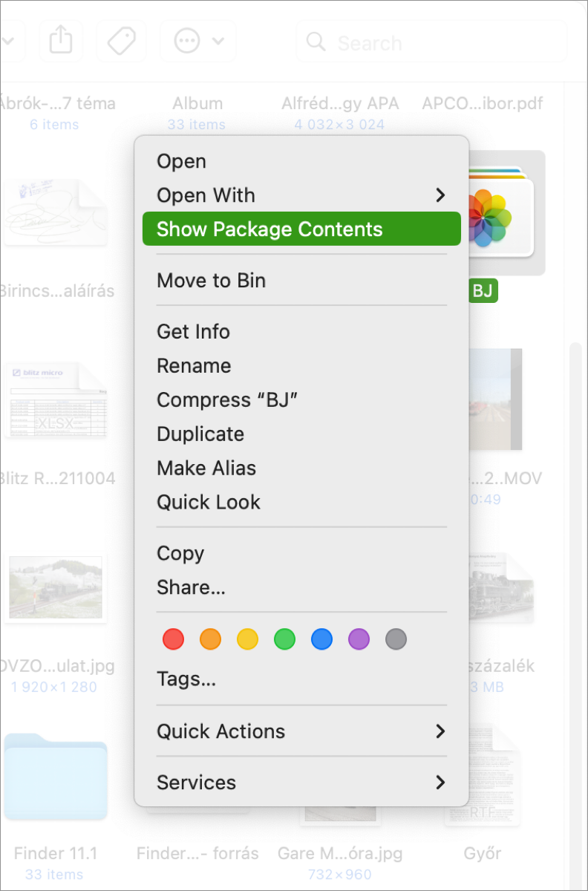This screenshot has height=891, width=588.
Task: Click into the Search field
Action: (431, 42)
